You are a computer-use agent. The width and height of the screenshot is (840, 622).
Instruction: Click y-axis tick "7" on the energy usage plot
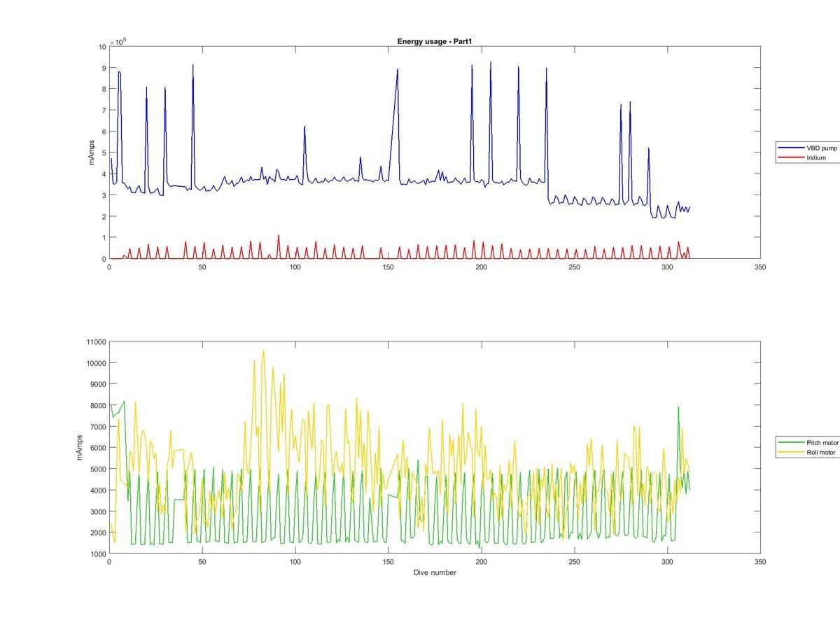tap(104, 111)
